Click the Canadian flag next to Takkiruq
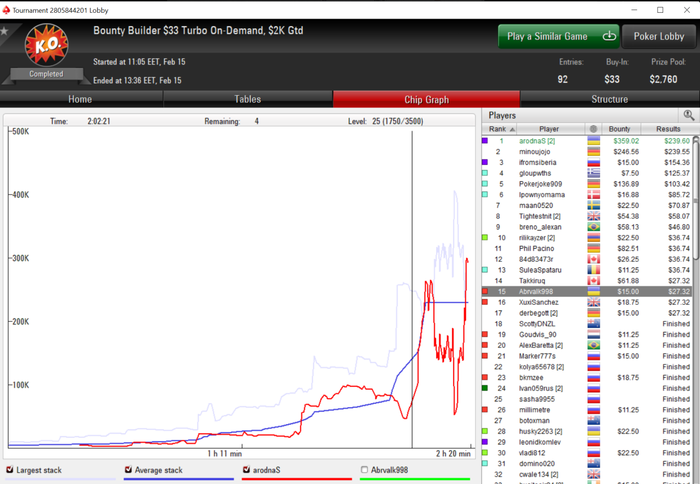The height and width of the screenshot is (484, 700). pos(593,281)
